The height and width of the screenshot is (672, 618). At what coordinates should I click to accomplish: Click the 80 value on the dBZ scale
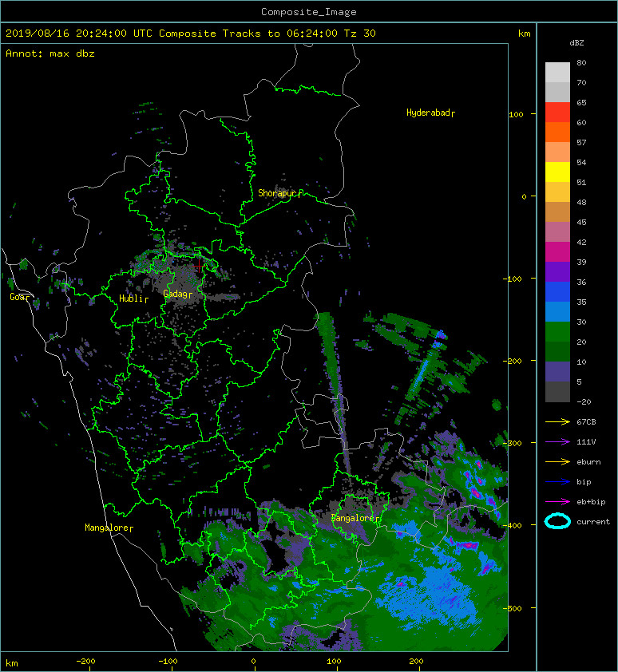(x=581, y=62)
